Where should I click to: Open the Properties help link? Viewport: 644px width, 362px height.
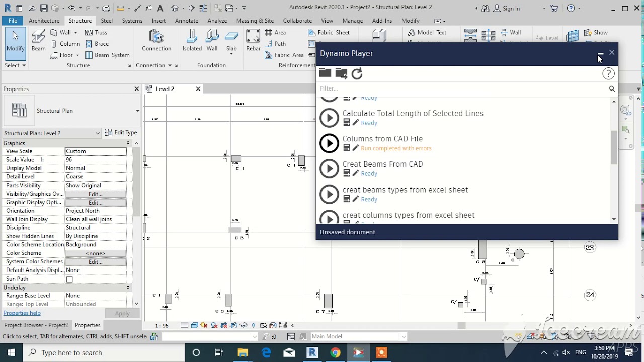[22, 313]
